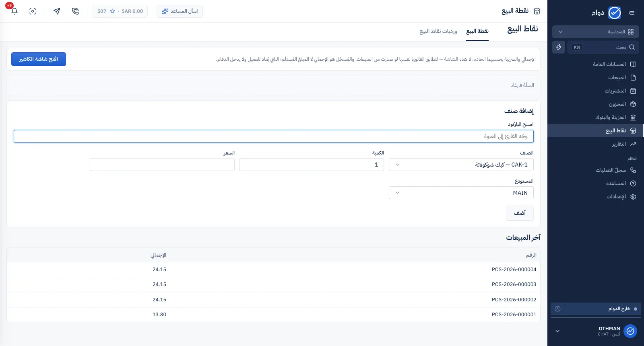The width and height of the screenshot is (644, 346).
Task: Expand the المحاسبة module dropdown
Action: pos(596,32)
